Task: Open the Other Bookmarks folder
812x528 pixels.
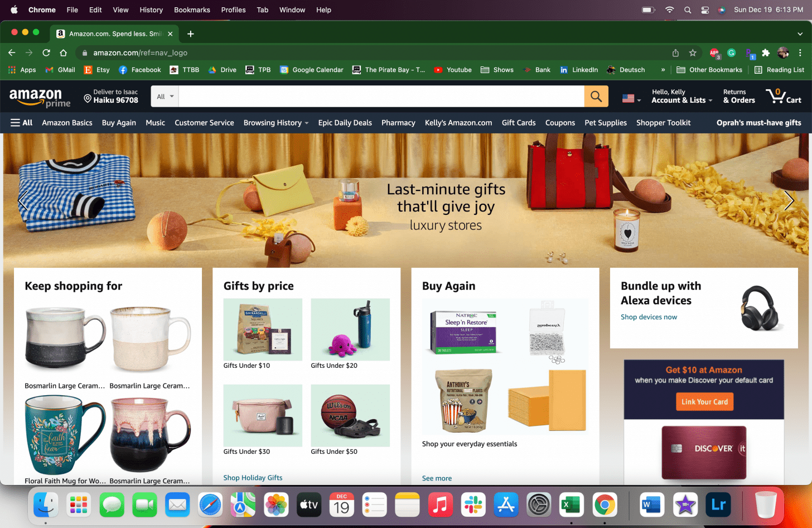Action: [709, 70]
